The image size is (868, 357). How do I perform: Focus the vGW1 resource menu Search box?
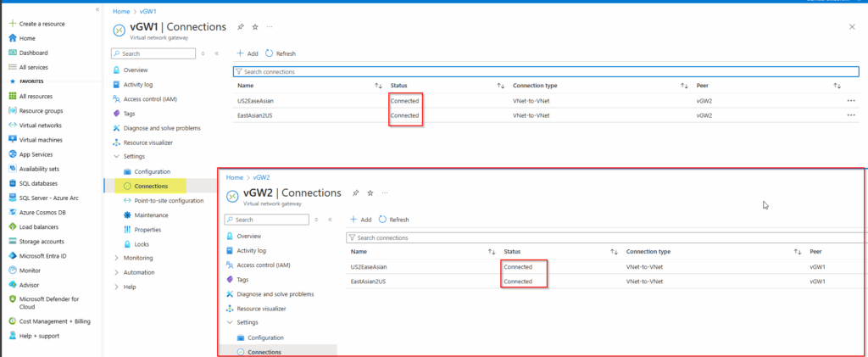tap(153, 53)
